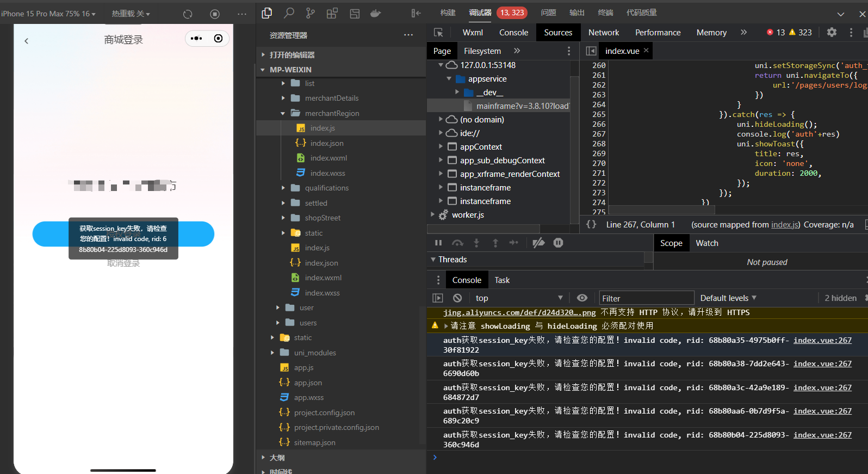Open hot reload dropdown
868x474 pixels.
click(131, 14)
